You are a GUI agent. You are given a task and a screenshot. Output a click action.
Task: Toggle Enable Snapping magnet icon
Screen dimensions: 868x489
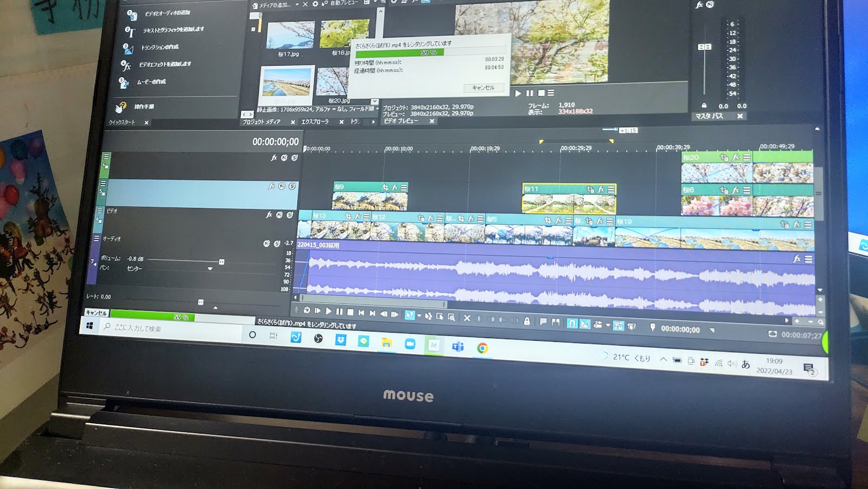click(572, 323)
